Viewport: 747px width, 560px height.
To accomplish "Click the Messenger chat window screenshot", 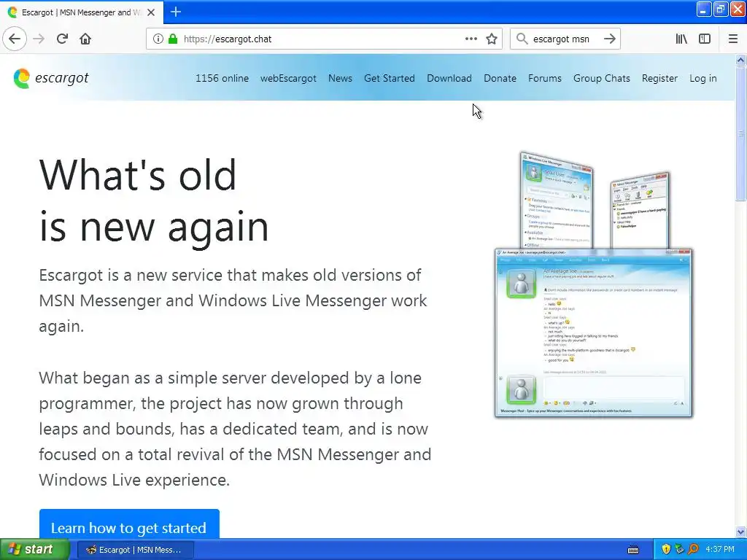I will [x=594, y=332].
